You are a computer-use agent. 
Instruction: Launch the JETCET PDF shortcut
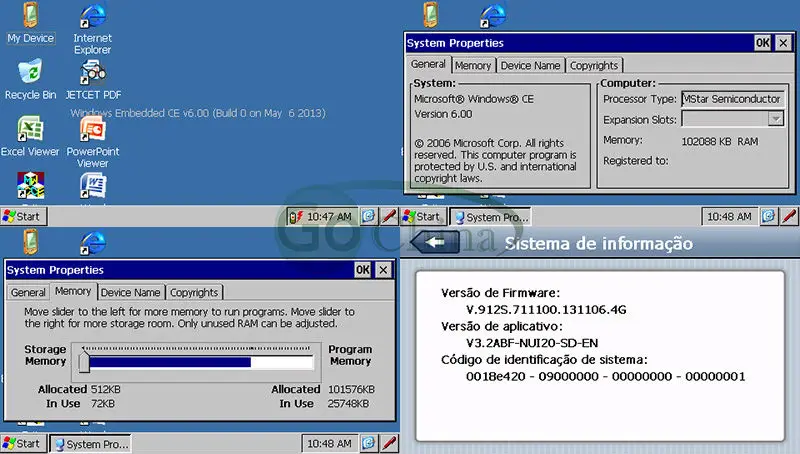pyautogui.click(x=93, y=80)
